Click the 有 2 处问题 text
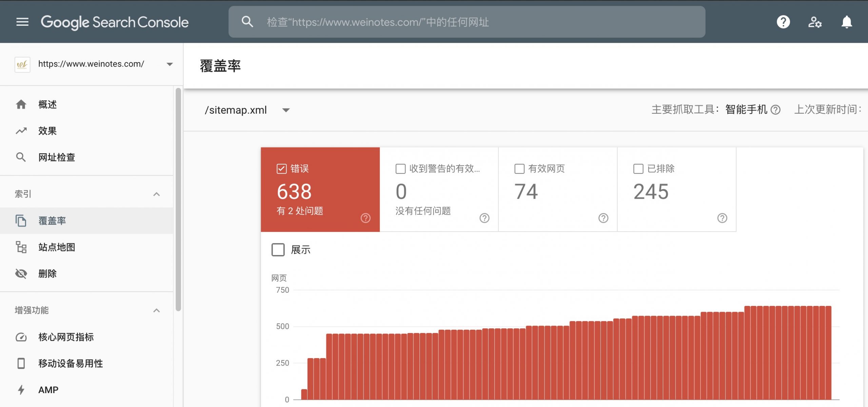Image resolution: width=868 pixels, height=407 pixels. coord(300,211)
